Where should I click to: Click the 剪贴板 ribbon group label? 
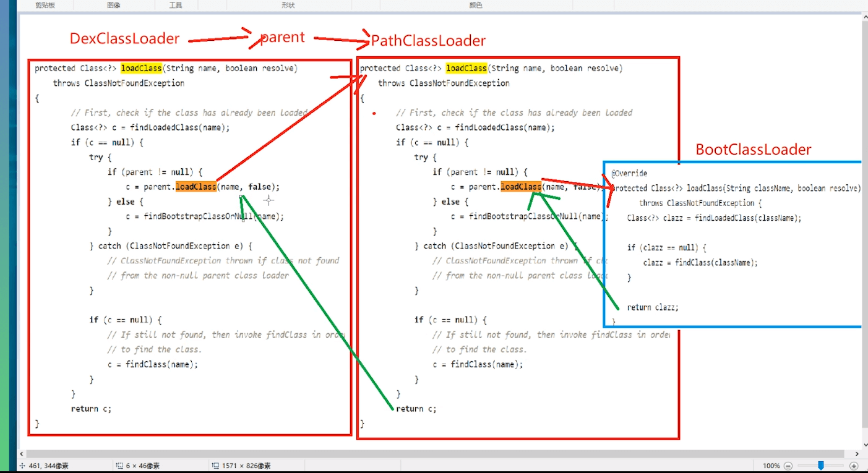coord(45,5)
